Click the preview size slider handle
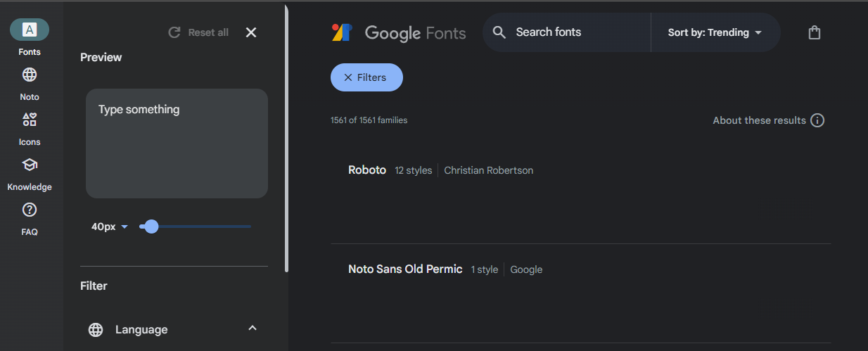The image size is (868, 351). 151,226
